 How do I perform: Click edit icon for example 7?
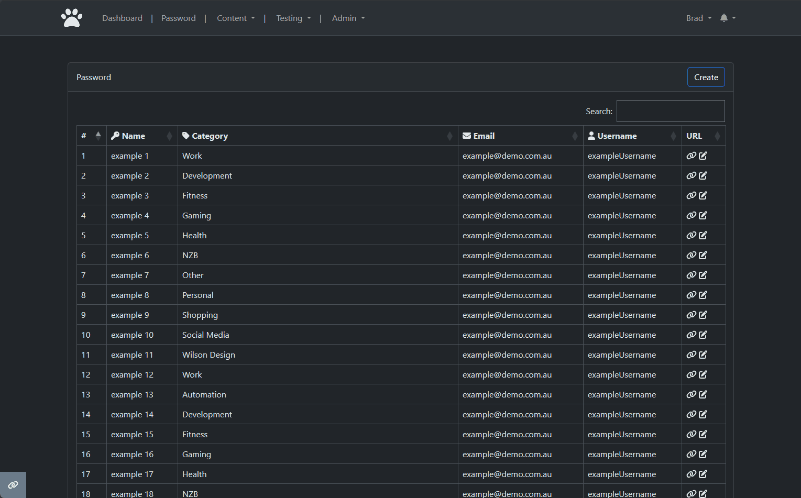(703, 275)
